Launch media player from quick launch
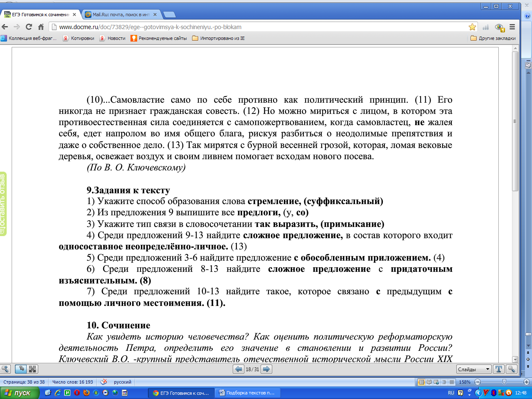532x399 pixels. pyautogui.click(x=106, y=392)
